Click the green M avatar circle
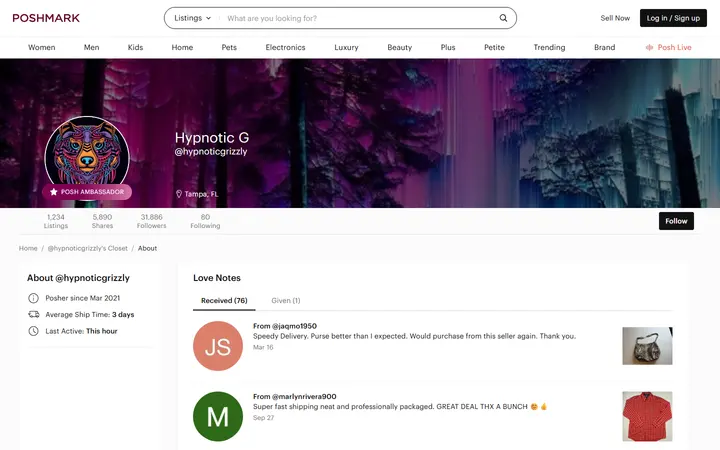The image size is (720, 450). (x=218, y=416)
